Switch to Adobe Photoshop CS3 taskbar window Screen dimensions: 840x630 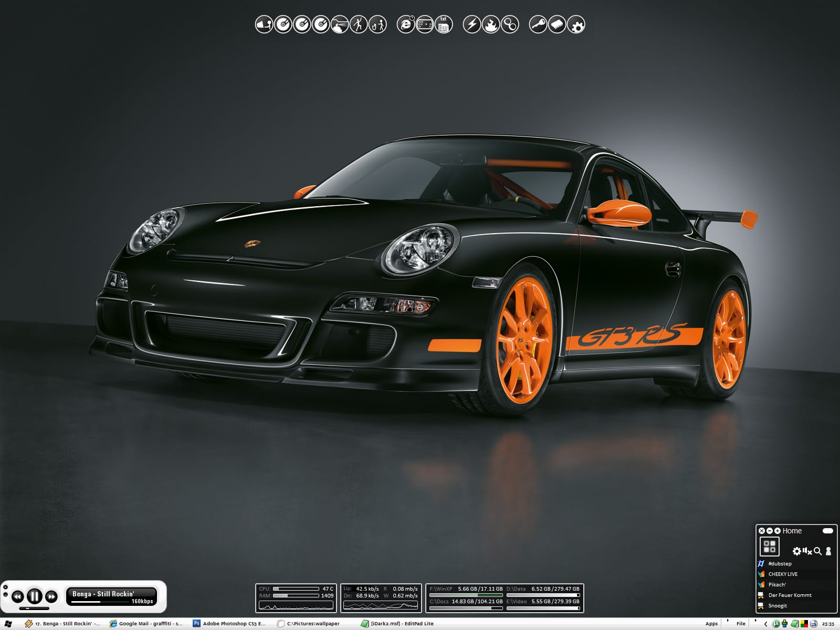point(230,624)
